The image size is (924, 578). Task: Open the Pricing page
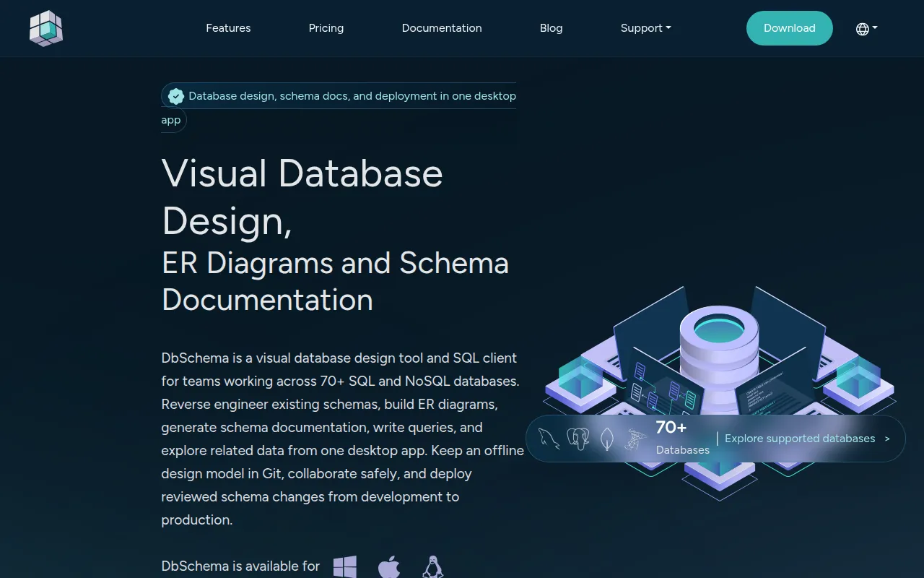[x=326, y=28]
